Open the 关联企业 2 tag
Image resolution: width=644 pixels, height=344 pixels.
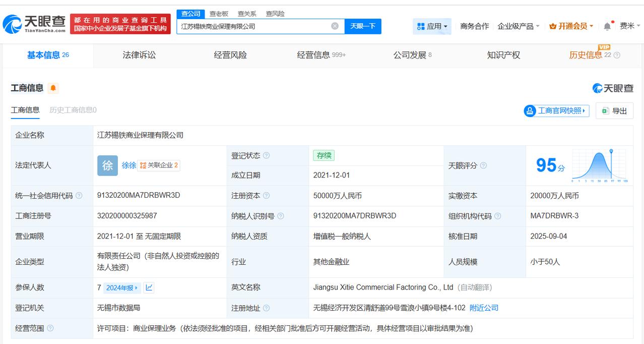[x=159, y=165]
